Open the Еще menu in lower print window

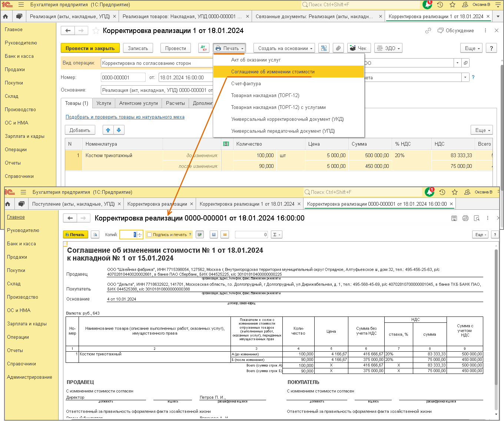pos(481,235)
